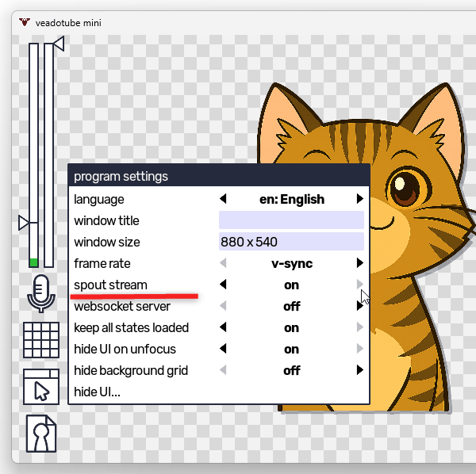Viewport: 476px width, 474px height.
Task: Click websocket server left arrow
Action: (x=223, y=306)
